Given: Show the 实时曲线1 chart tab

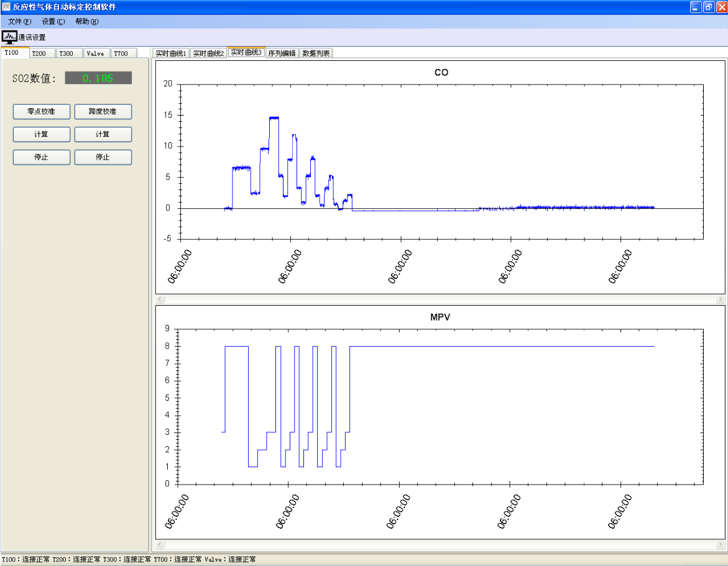Looking at the screenshot, I should (171, 53).
